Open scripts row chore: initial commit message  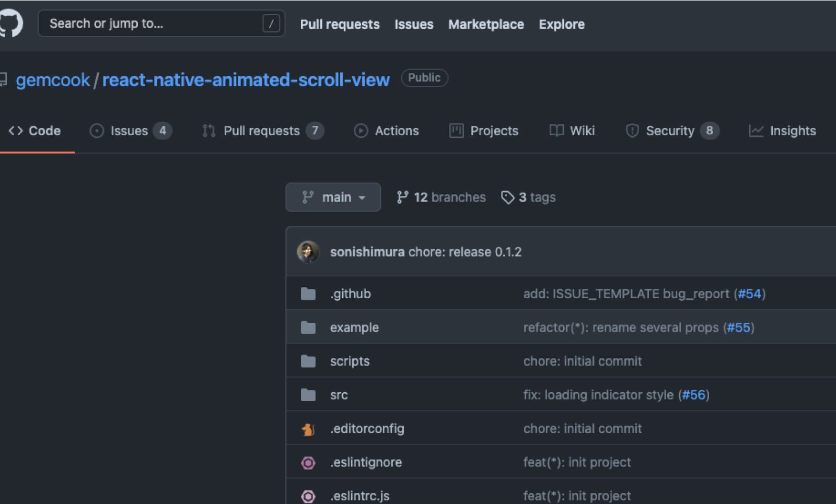(583, 361)
